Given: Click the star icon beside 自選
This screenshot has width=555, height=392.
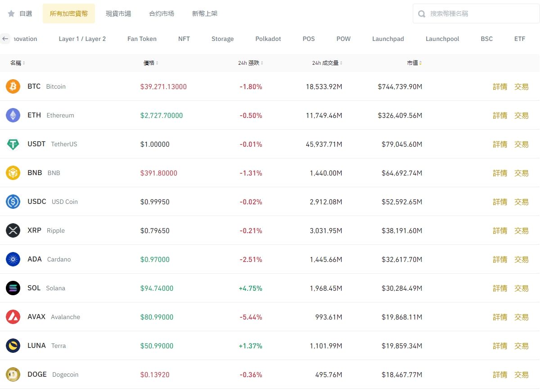Looking at the screenshot, I should click(11, 14).
